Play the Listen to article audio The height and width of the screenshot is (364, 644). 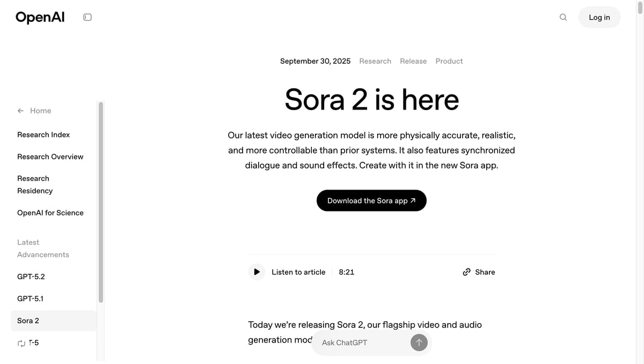tap(257, 272)
